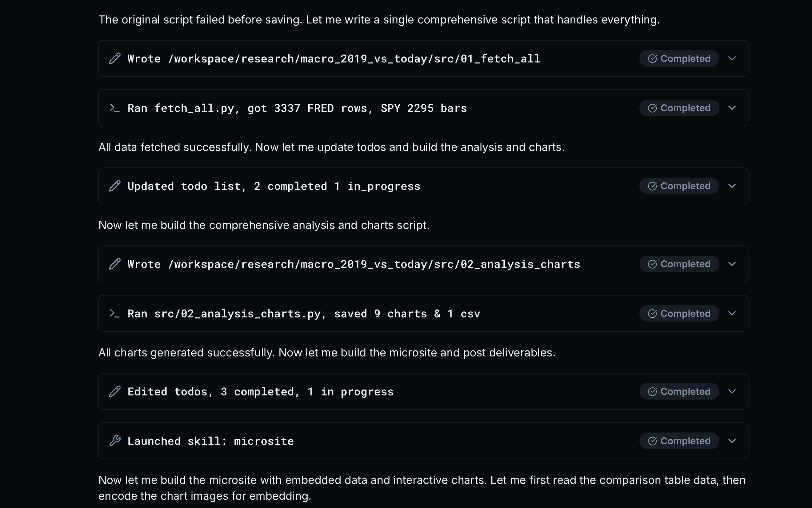Viewport: 812px width, 508px height.
Task: Click terminal icon beside Ran src/02_analysis_charts.py
Action: 115,314
